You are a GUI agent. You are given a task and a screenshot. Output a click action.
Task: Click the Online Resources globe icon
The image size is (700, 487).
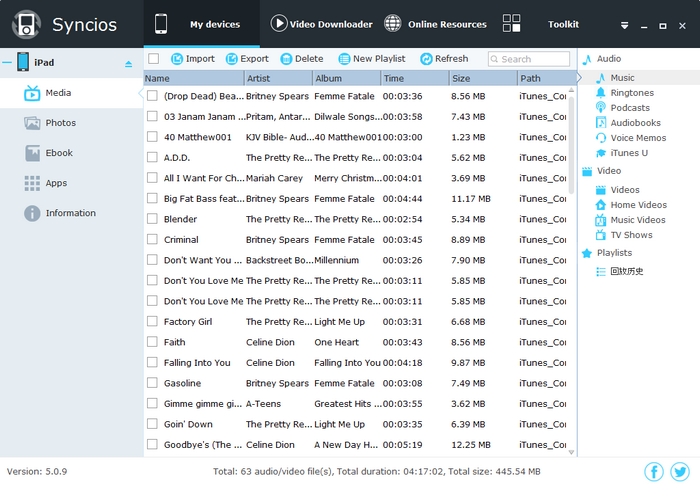(x=393, y=24)
